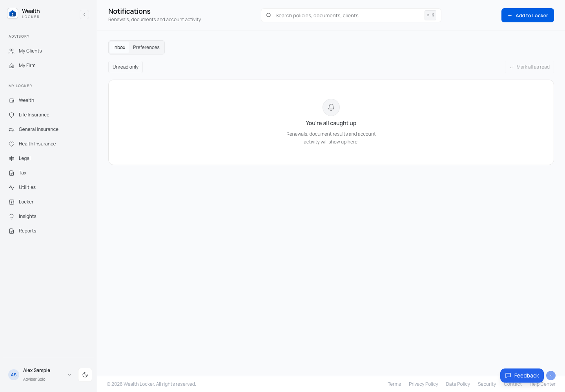Click the copyright text in the footer

click(x=151, y=384)
